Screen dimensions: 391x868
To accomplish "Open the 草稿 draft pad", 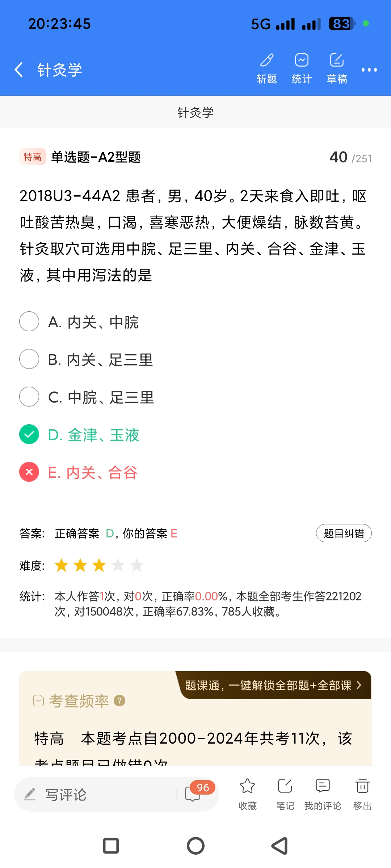I will click(x=337, y=68).
